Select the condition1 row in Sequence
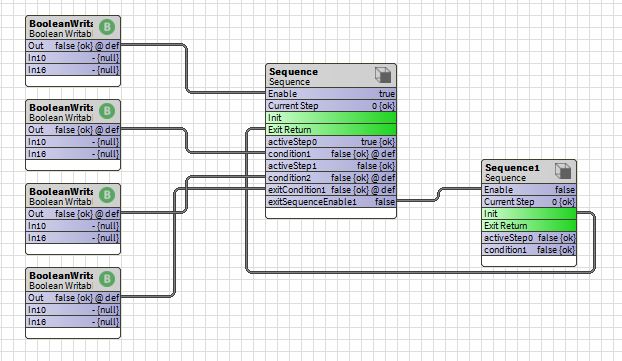622x361 pixels. click(x=331, y=154)
